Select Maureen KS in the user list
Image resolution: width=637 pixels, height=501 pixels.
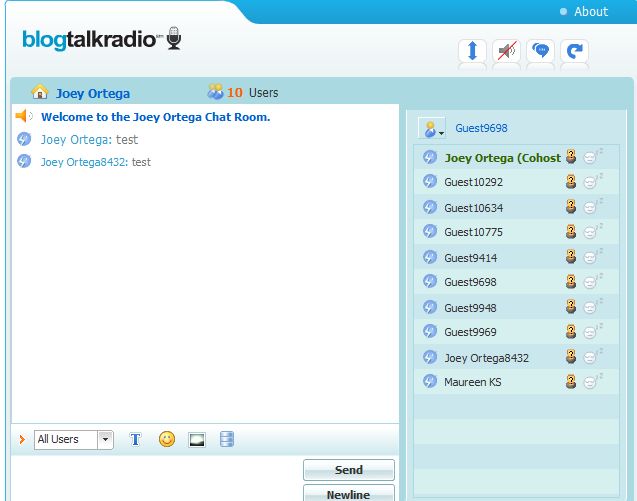[516, 382]
